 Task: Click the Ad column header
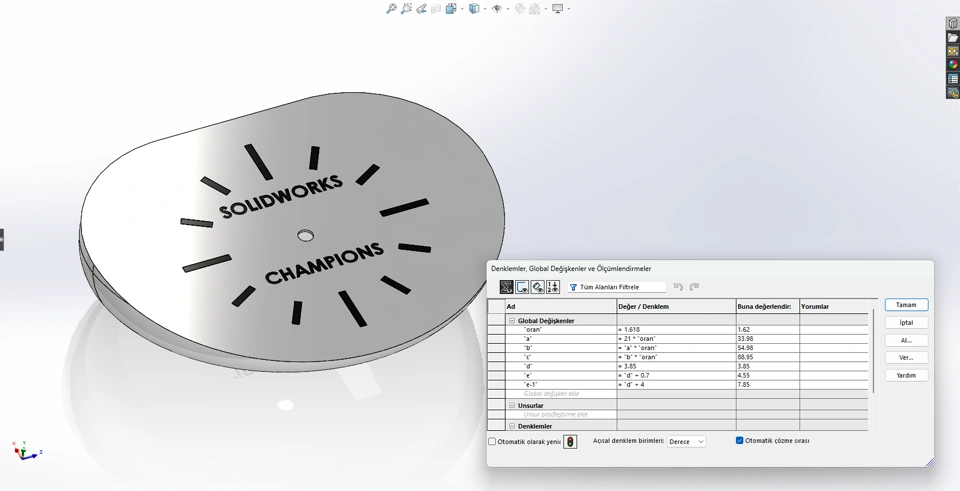[561, 307]
